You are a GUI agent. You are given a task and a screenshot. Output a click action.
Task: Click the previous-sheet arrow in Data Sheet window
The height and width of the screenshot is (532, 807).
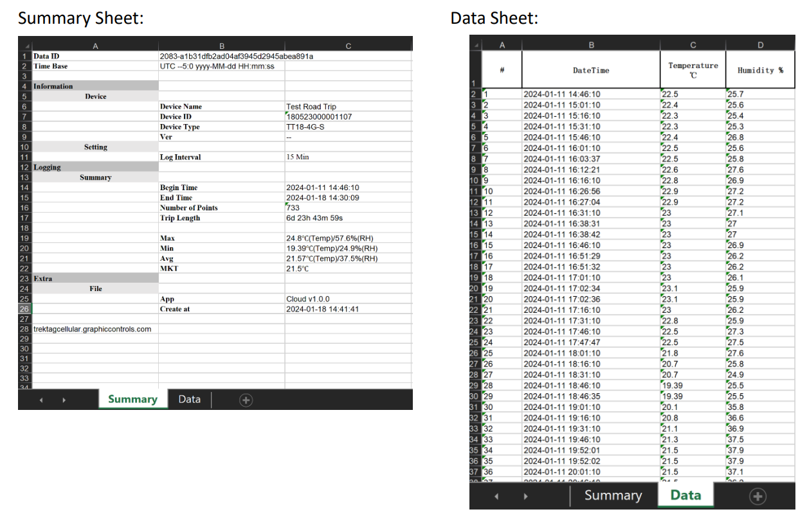point(496,496)
